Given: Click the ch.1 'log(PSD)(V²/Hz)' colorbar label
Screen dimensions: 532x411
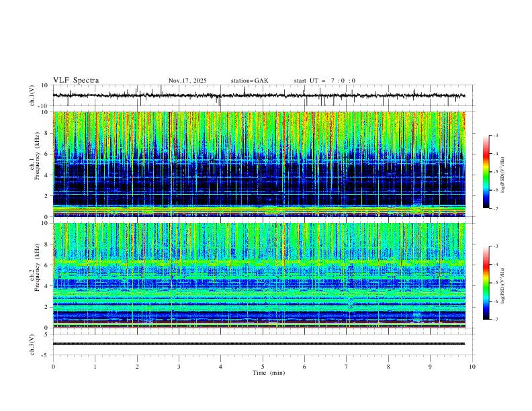Looking at the screenshot, I should point(502,175).
